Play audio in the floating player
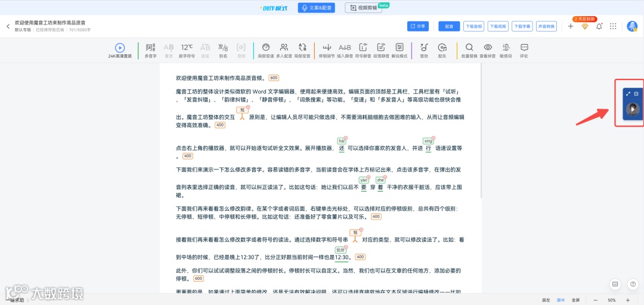This screenshot has width=644, height=305. coord(633,109)
